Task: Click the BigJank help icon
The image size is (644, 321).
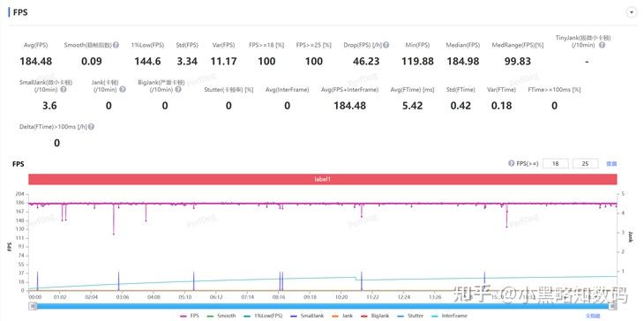Action: (178, 89)
